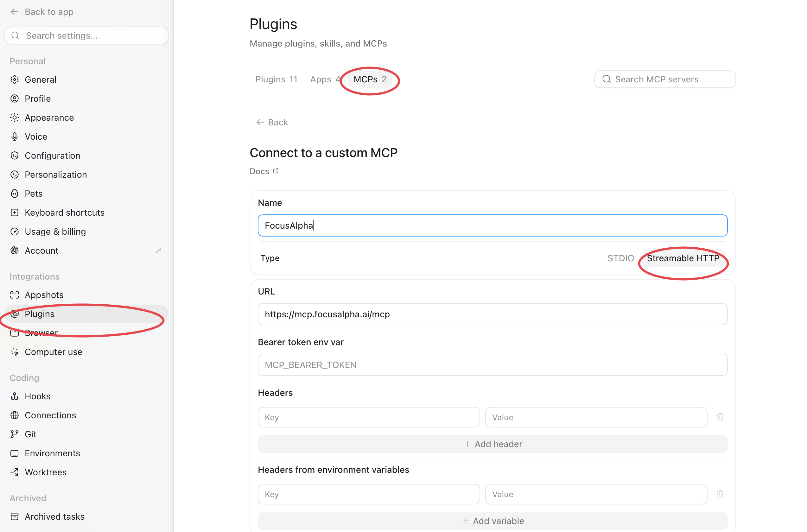Screen dimensions: 807x532
Task: Switch to the Plugins 11 tab
Action: (276, 79)
